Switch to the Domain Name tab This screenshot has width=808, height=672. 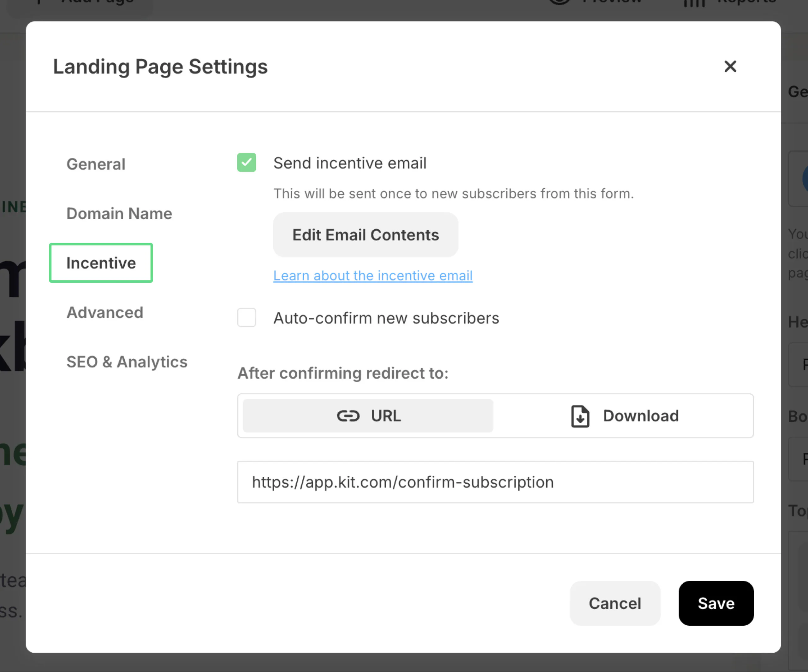pyautogui.click(x=119, y=214)
